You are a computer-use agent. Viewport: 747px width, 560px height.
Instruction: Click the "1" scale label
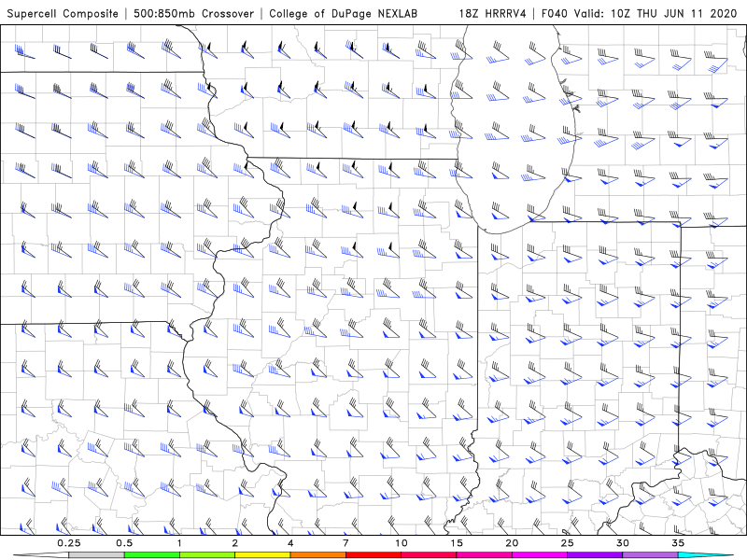(179, 543)
